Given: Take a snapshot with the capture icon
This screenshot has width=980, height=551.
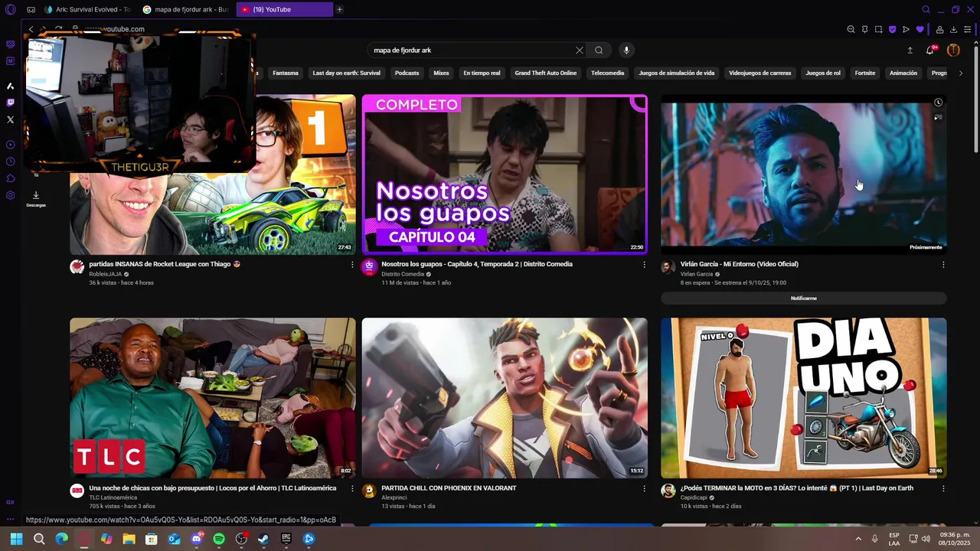Looking at the screenshot, I should (x=878, y=29).
